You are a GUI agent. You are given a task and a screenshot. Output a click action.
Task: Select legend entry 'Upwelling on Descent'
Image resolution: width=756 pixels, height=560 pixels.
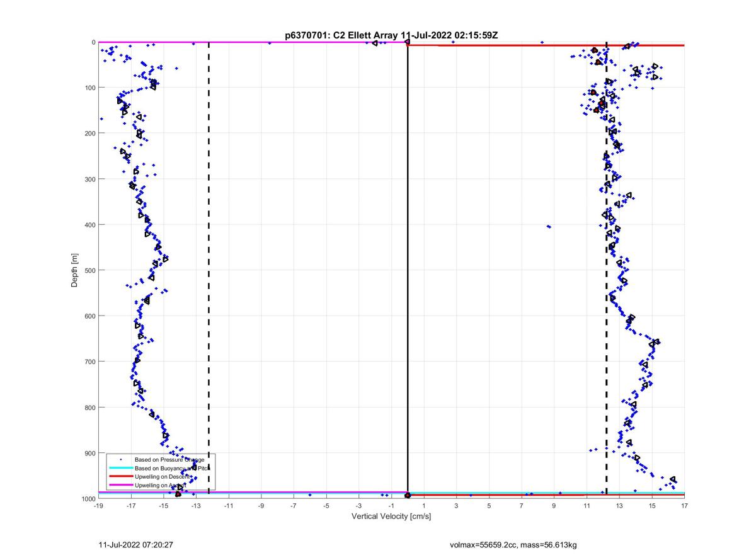tap(162, 477)
